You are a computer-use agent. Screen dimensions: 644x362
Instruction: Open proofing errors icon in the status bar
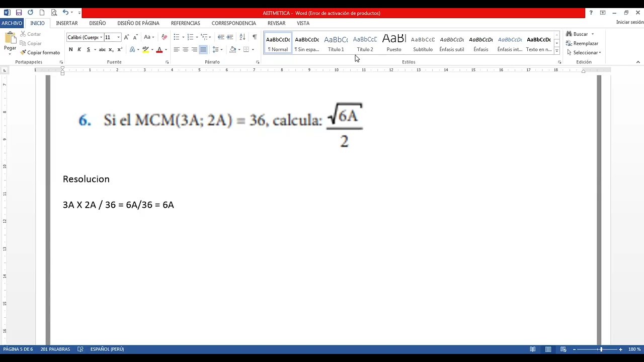(80, 349)
